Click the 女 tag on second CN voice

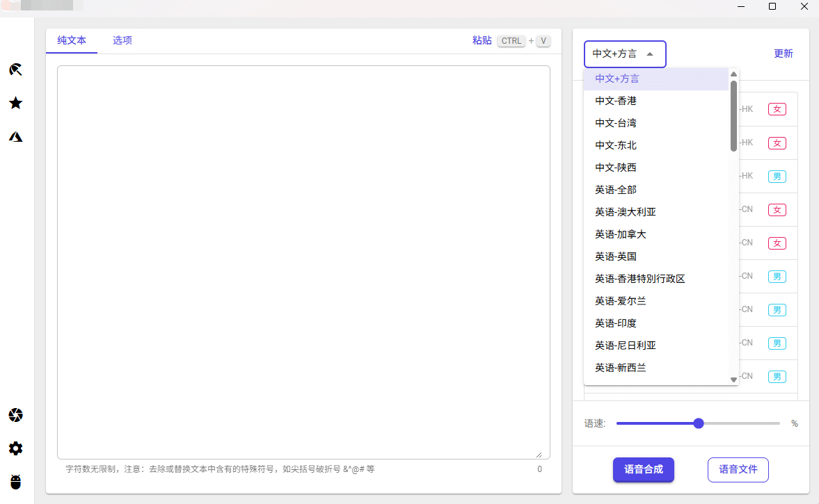click(x=777, y=243)
